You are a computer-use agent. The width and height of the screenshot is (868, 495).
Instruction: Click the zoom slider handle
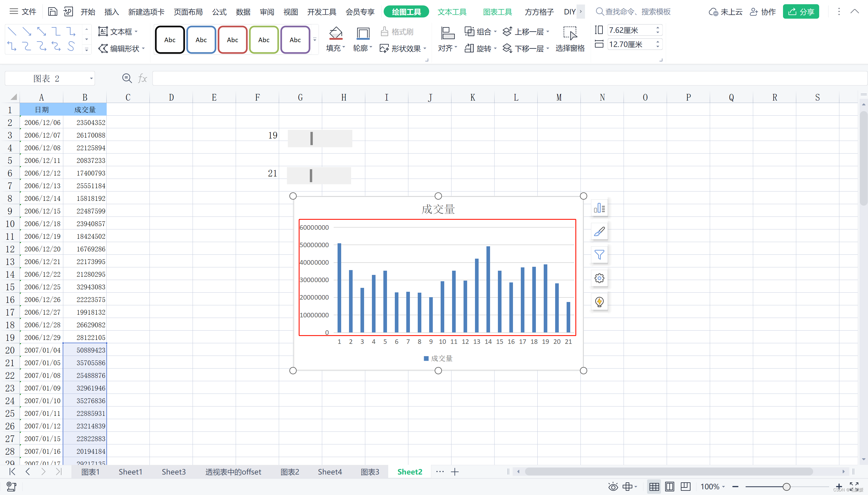[786, 487]
